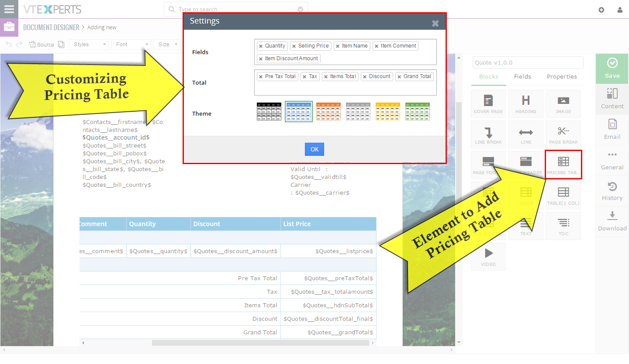Add a Table (1 col) block

tap(563, 196)
